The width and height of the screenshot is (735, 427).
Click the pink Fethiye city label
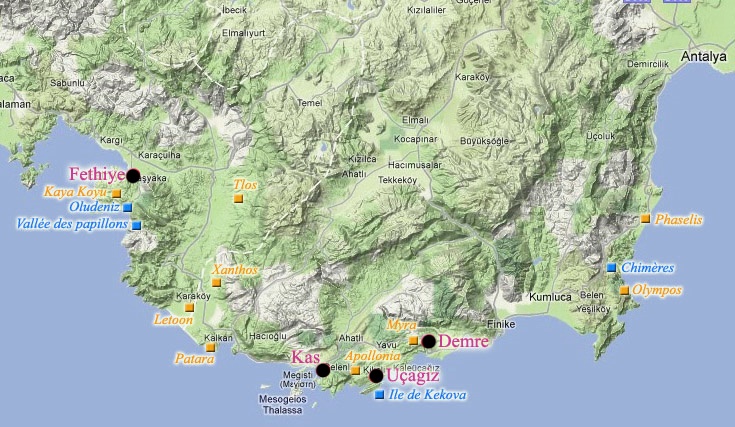click(97, 174)
